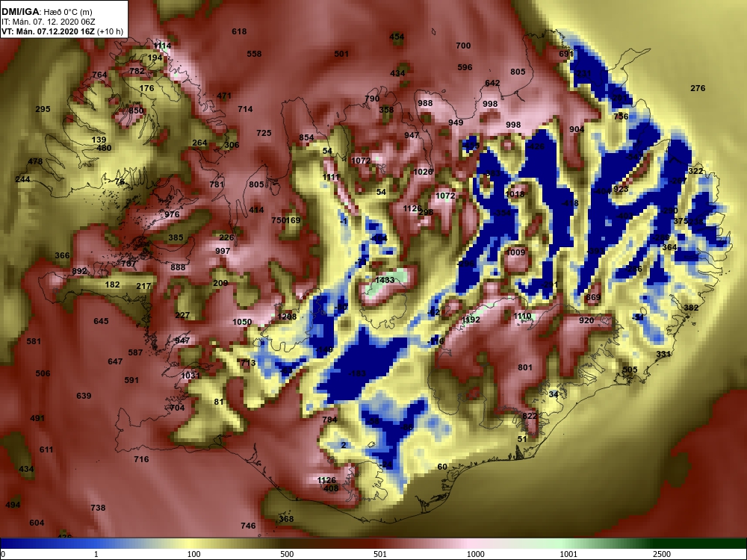Click the map value 182

click(x=113, y=284)
